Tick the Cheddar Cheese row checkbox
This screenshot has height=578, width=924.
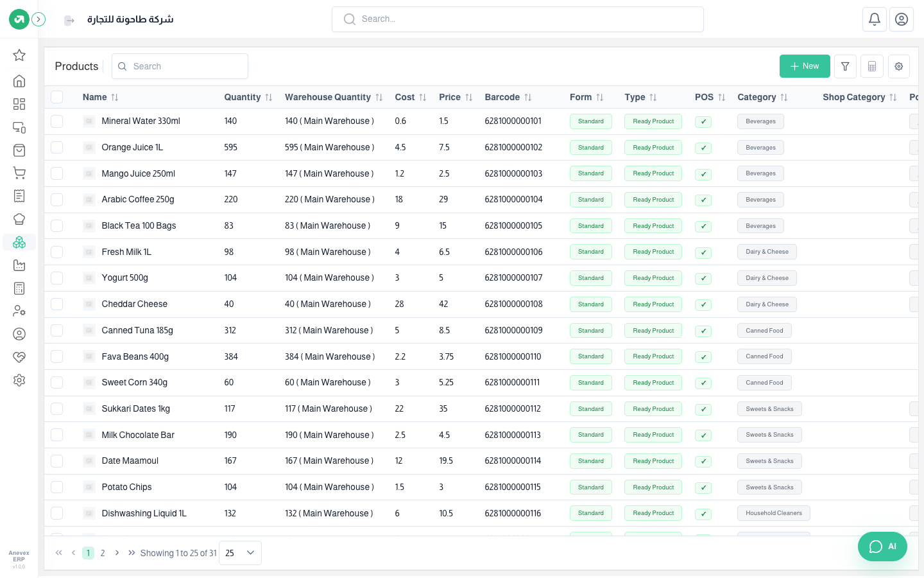[57, 304]
